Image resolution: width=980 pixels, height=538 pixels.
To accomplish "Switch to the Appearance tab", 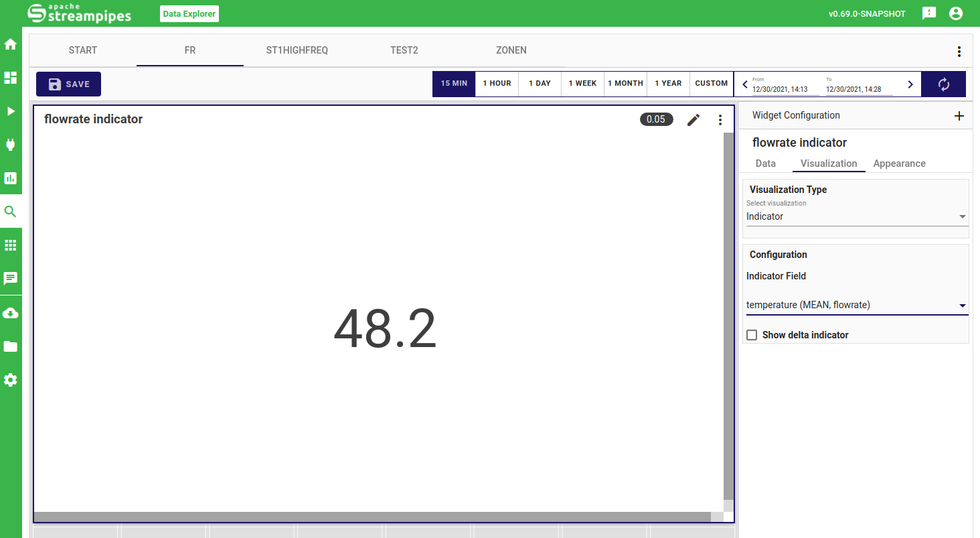I will [899, 163].
